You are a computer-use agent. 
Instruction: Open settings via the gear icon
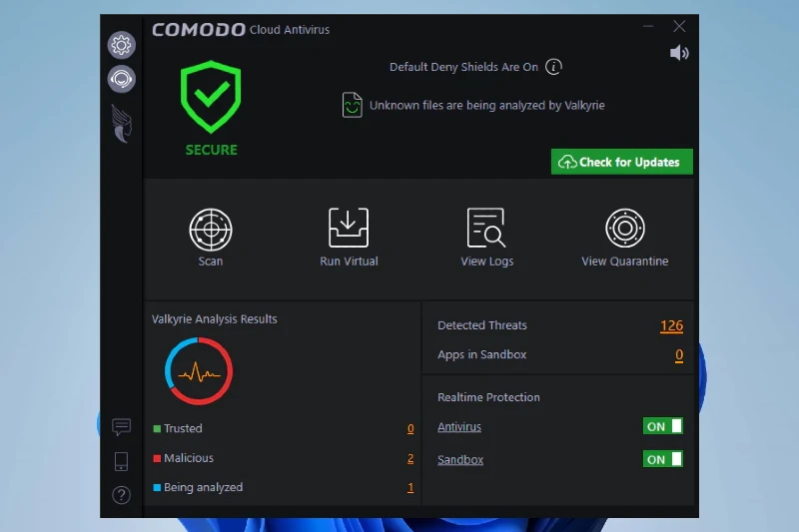tap(121, 46)
